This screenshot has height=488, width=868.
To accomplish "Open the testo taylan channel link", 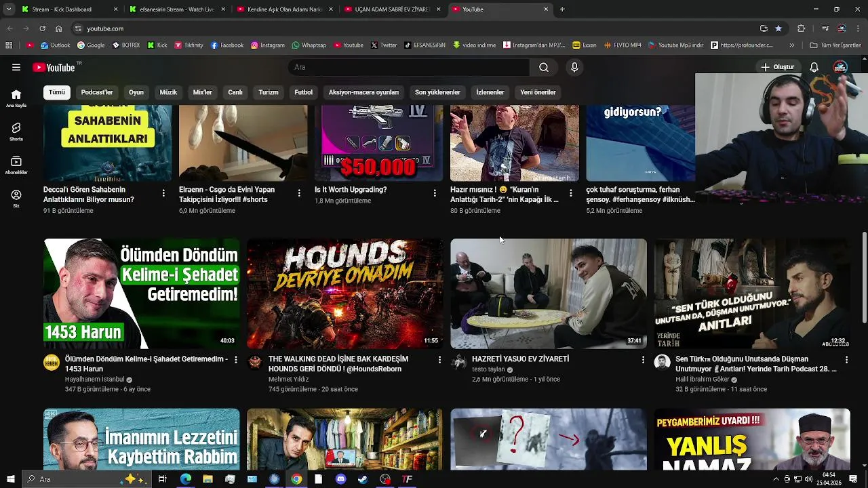I will (x=488, y=369).
